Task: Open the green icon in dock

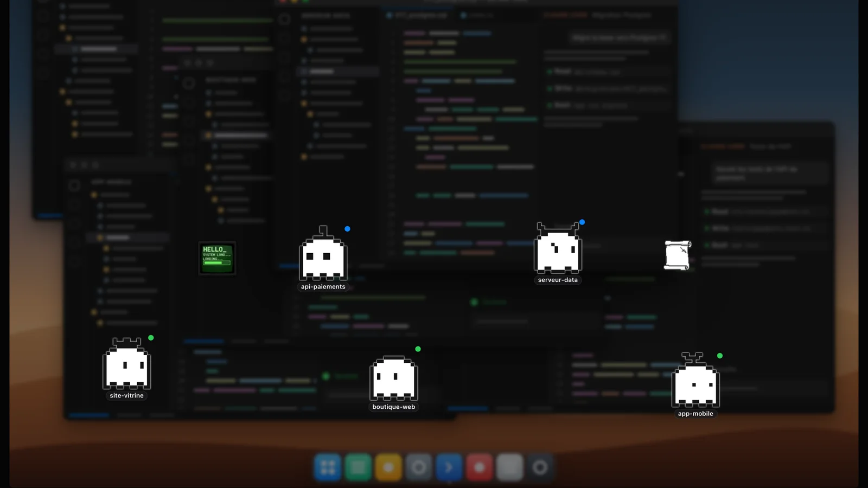Action: tap(358, 467)
